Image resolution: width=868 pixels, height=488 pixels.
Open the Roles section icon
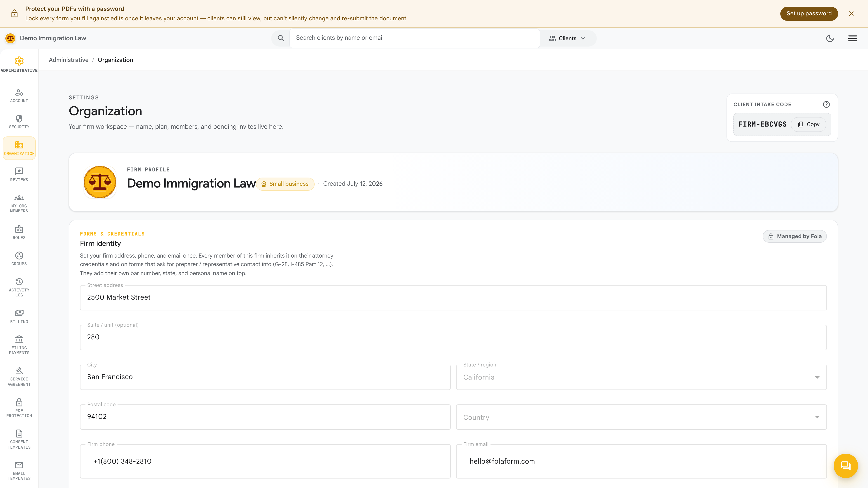pyautogui.click(x=19, y=229)
